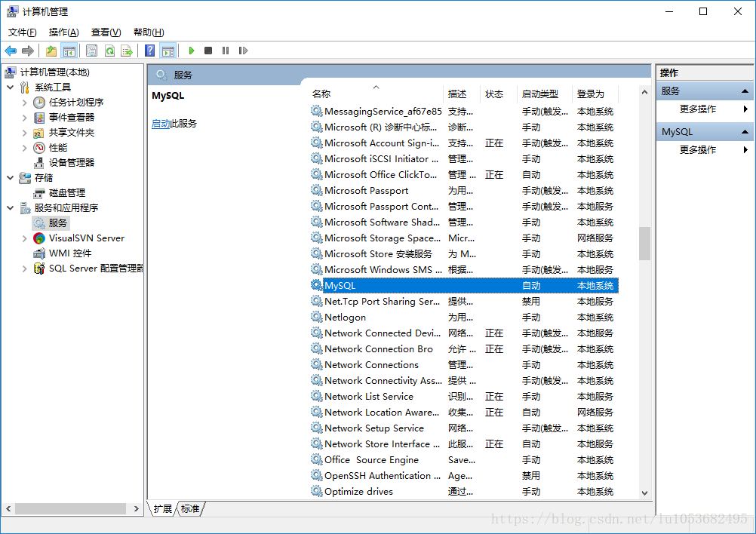Image resolution: width=756 pixels, height=534 pixels.
Task: Sort by the 启动类型 column header
Action: [x=544, y=94]
